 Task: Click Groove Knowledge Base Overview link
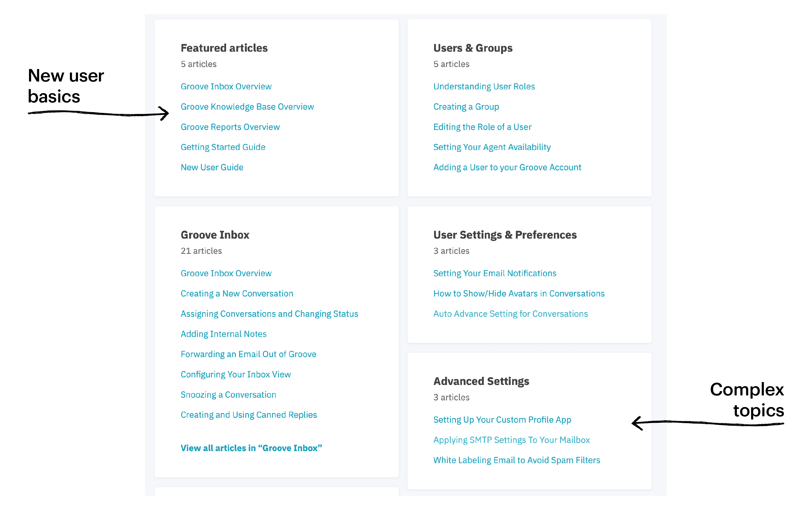point(247,106)
